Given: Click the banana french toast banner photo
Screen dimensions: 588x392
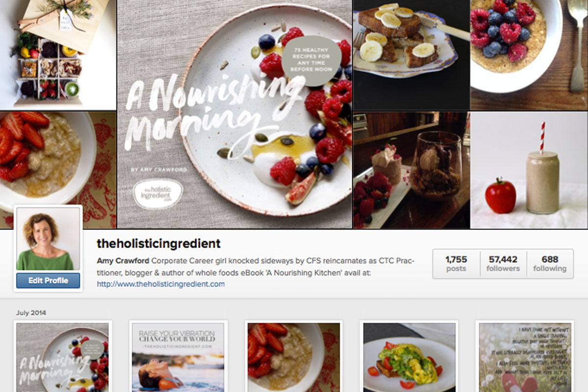Looking at the screenshot, I should (x=411, y=55).
